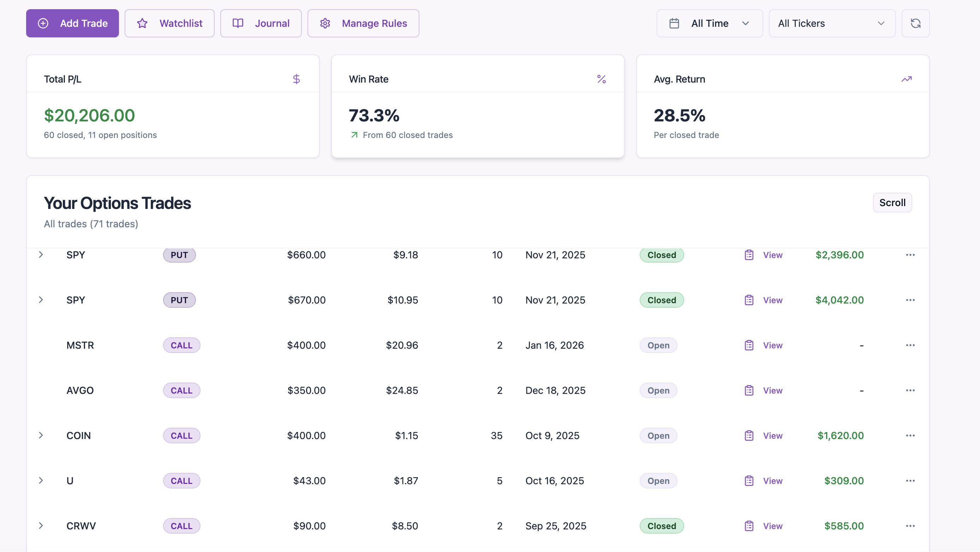Click the journal clipboard icon beside MSTR's View link

749,345
